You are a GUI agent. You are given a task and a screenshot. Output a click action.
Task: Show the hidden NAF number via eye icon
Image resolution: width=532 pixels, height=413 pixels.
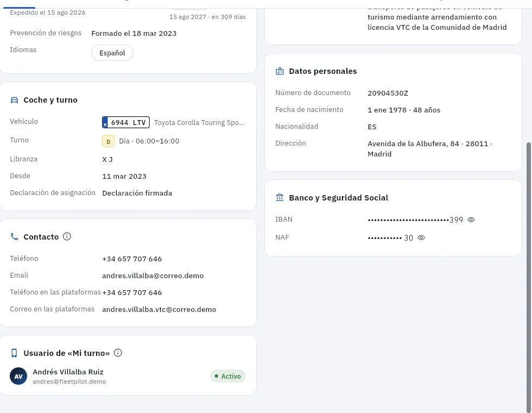pos(421,238)
